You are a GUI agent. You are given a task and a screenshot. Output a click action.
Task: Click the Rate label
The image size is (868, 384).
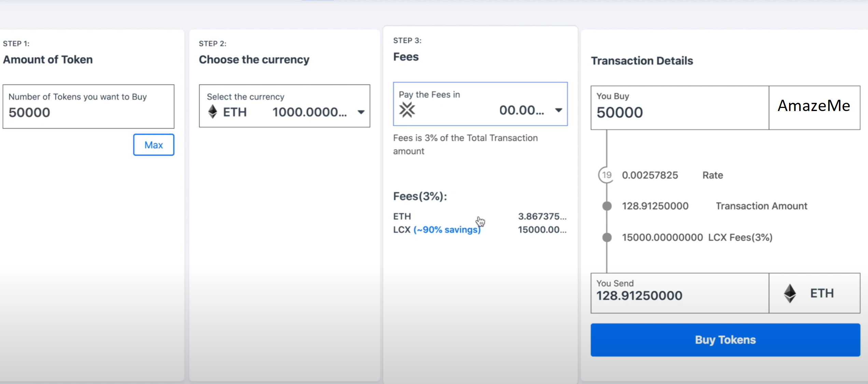point(713,175)
